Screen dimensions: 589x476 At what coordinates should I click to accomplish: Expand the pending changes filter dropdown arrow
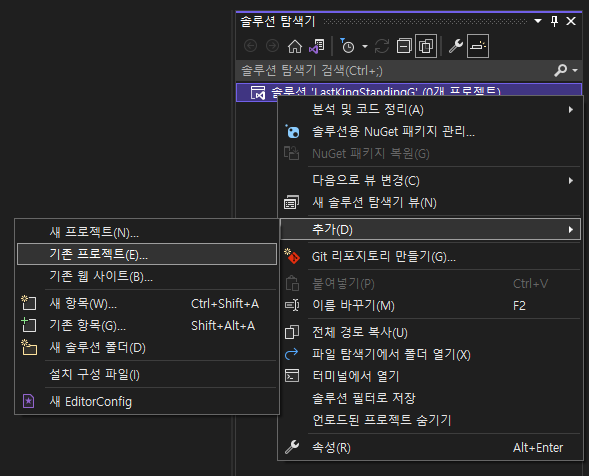coord(364,47)
